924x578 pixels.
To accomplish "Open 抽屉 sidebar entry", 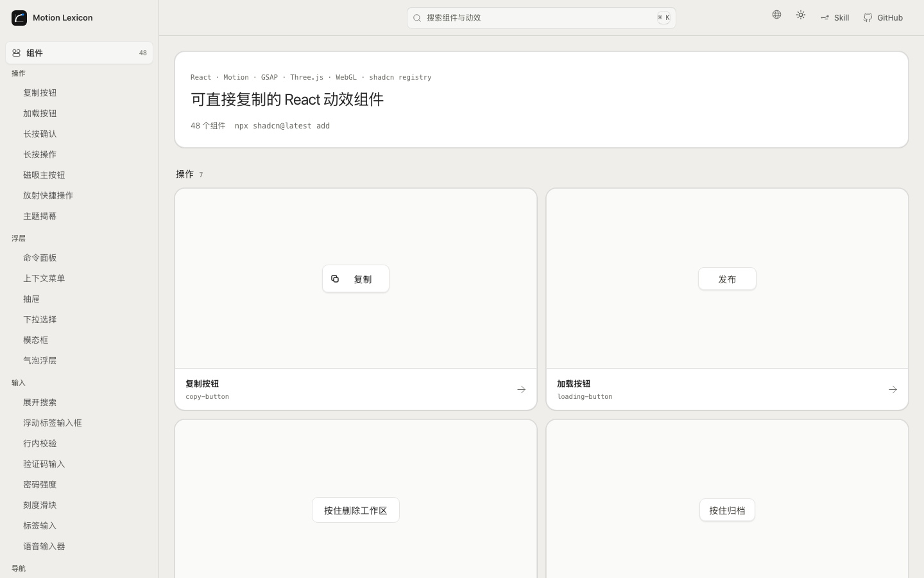I will click(x=31, y=299).
